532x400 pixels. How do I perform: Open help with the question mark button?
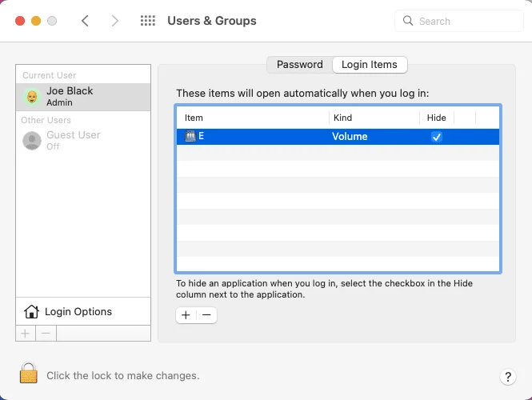pos(507,376)
